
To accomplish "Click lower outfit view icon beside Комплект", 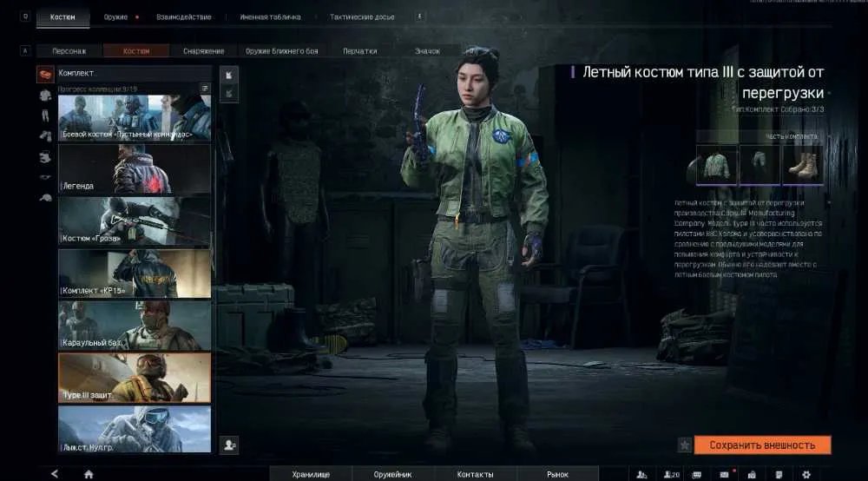I will point(229,94).
